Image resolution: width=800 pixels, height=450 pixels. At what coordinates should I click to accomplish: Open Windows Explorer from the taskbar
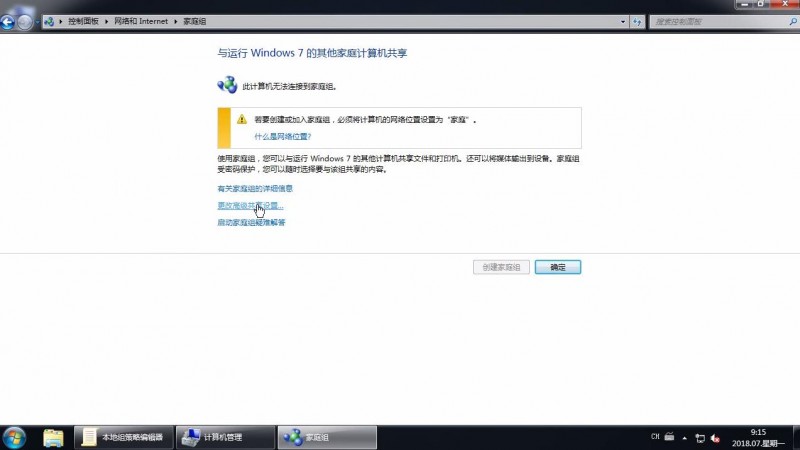(53, 438)
